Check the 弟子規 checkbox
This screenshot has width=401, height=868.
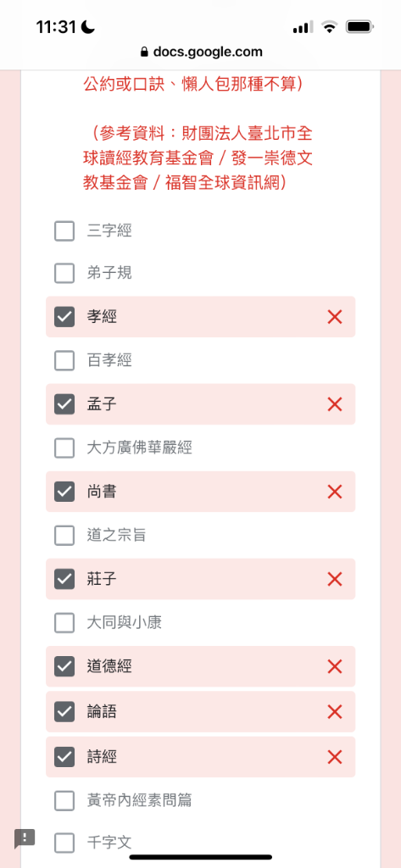coord(64,273)
